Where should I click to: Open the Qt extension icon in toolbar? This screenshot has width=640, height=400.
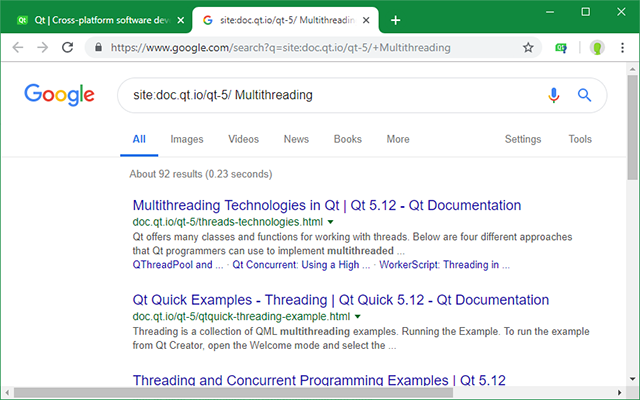(561, 48)
